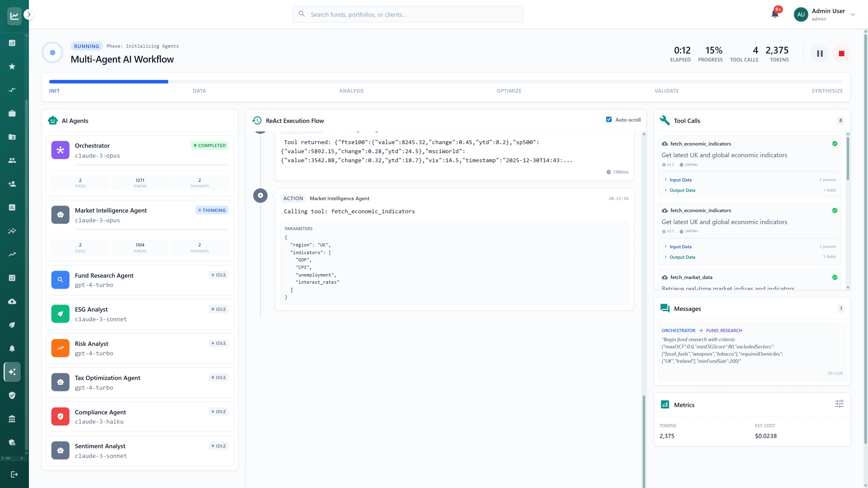Click the cloud upload icon in sidebar
Viewport: 868px width, 488px height.
(12, 301)
